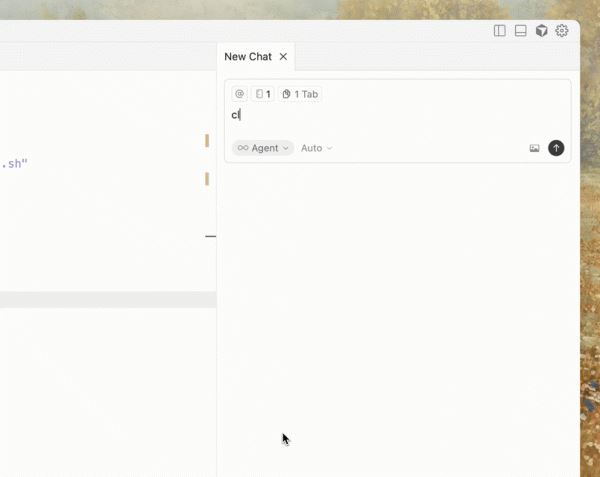
Task: Open the Auto model dropdown
Action: coord(316,148)
